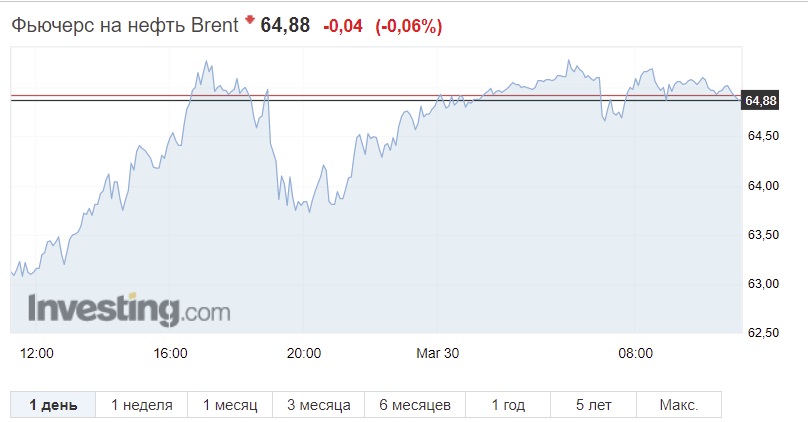Click the red down arrow price indicator

(250, 20)
